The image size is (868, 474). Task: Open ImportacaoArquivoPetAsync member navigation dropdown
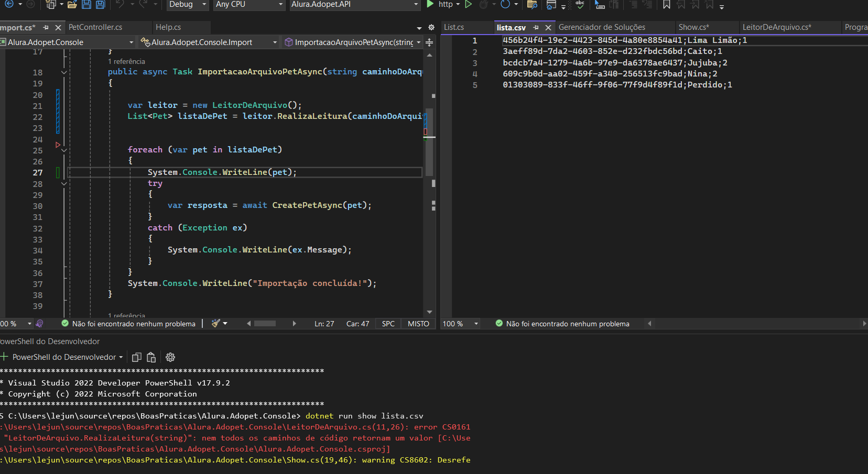[353, 42]
